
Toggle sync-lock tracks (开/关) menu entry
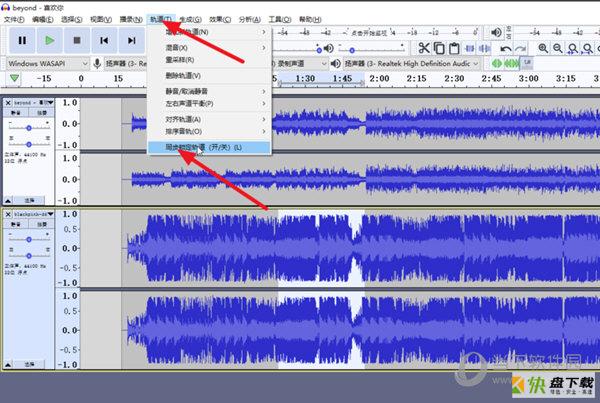pos(209,147)
